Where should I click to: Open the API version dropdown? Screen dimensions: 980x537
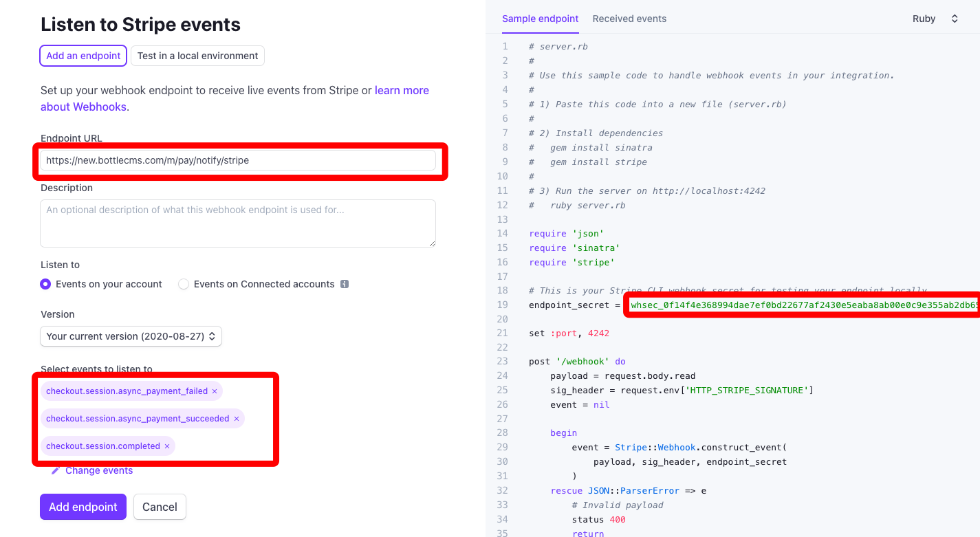(x=131, y=336)
